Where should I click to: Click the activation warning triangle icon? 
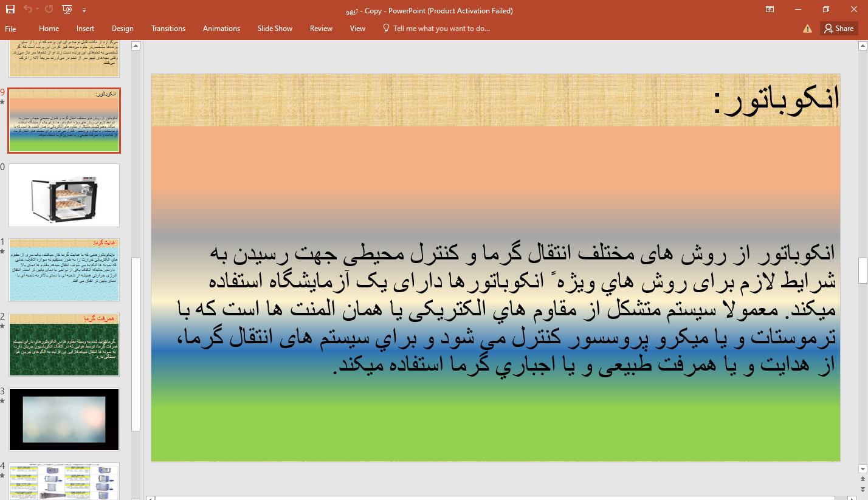(x=807, y=29)
